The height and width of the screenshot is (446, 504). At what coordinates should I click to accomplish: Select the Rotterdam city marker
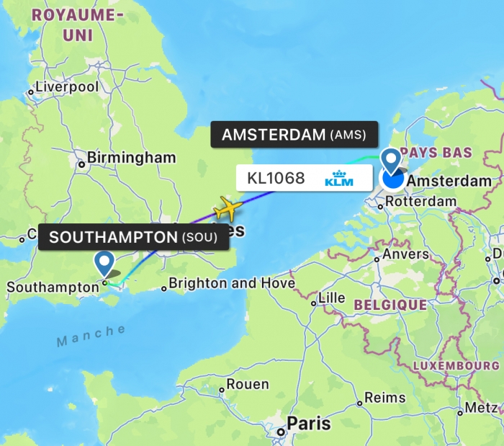tap(381, 207)
